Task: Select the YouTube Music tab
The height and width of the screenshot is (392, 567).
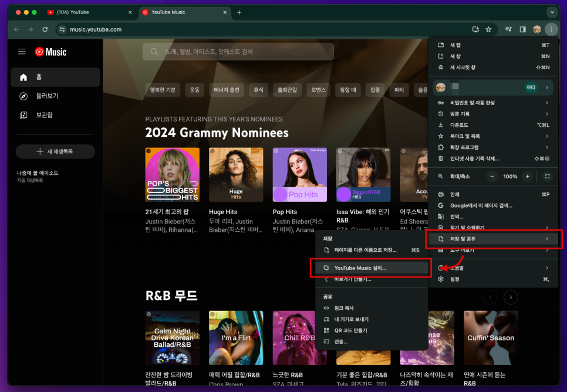Action: pos(184,12)
